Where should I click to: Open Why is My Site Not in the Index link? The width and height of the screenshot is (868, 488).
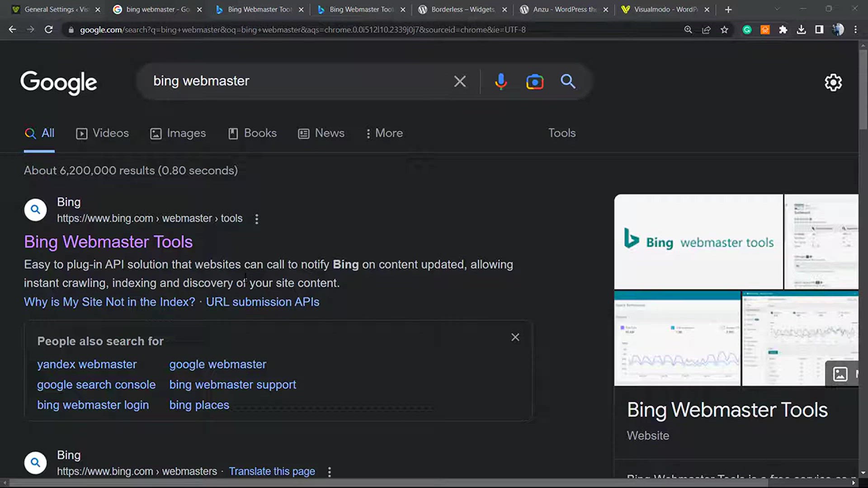[x=109, y=302]
